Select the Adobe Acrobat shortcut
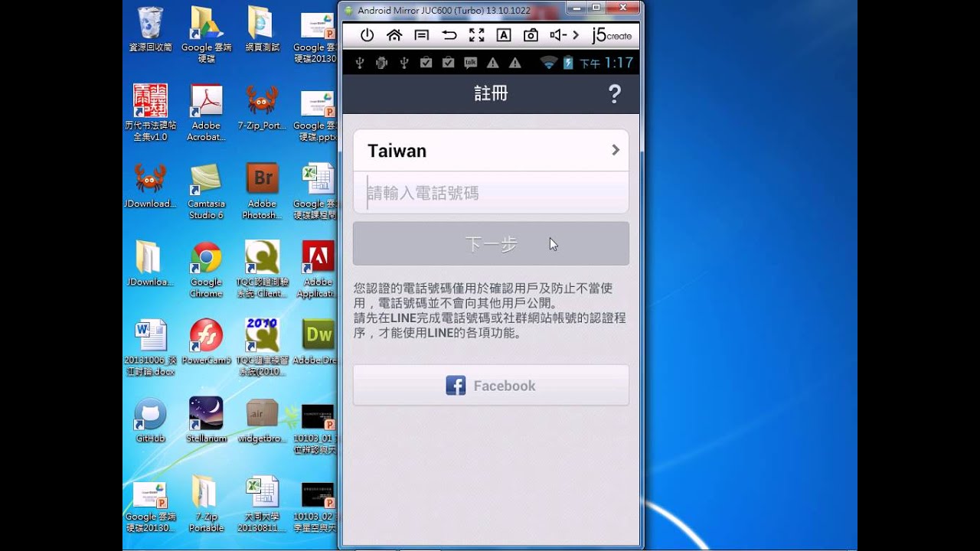 (x=206, y=112)
